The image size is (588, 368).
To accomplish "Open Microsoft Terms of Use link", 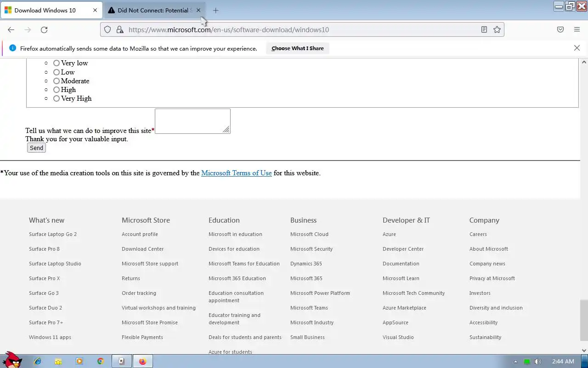I will click(237, 173).
